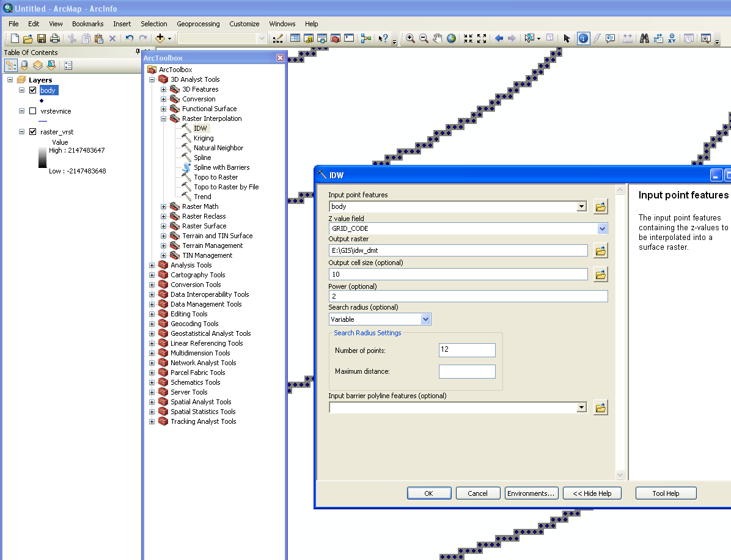Click the Maximum distance input field

tap(467, 371)
